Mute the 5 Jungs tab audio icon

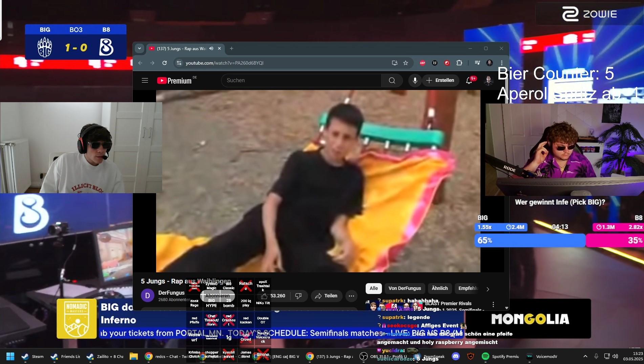pyautogui.click(x=211, y=48)
